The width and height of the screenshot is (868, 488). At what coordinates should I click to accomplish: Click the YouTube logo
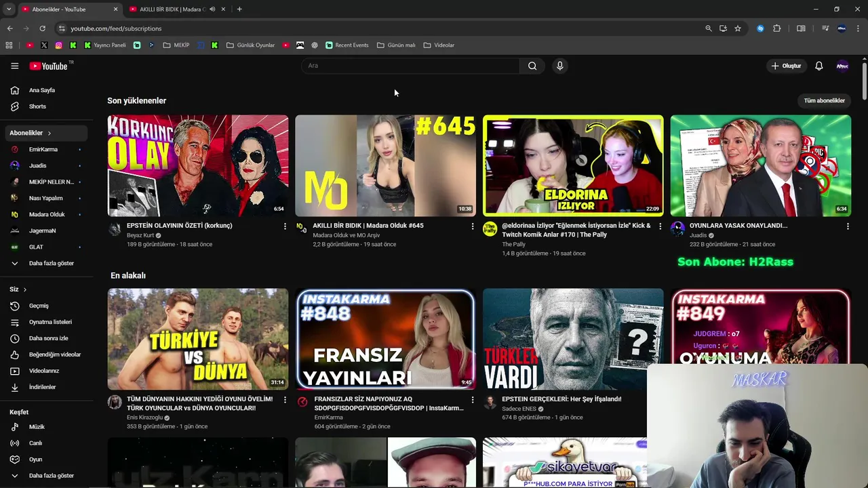(x=49, y=66)
